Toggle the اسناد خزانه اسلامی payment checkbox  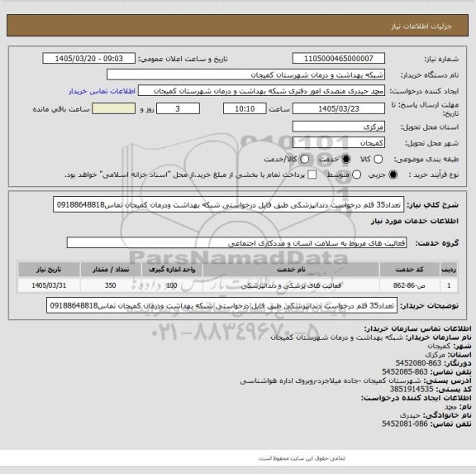(312, 175)
